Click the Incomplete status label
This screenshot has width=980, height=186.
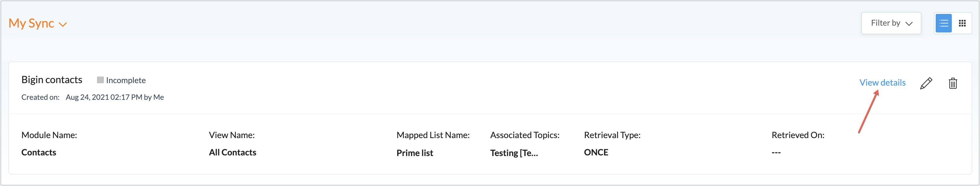pos(126,80)
